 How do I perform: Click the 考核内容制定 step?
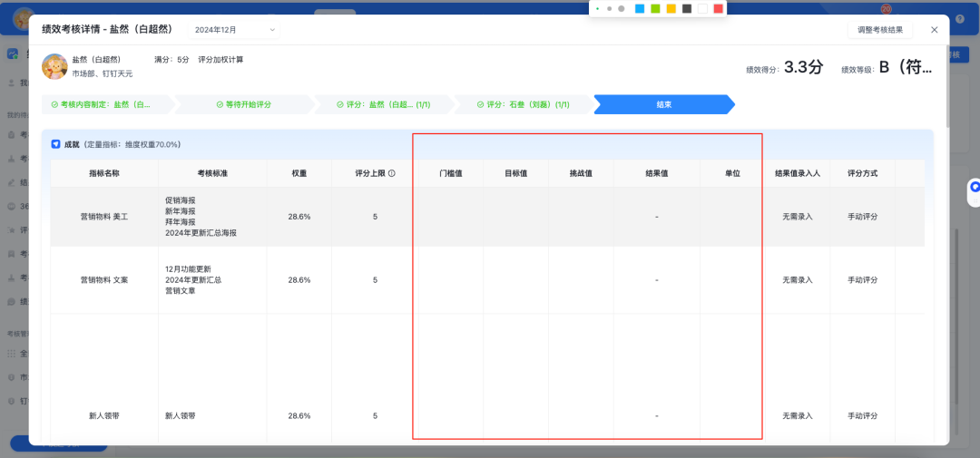(104, 104)
